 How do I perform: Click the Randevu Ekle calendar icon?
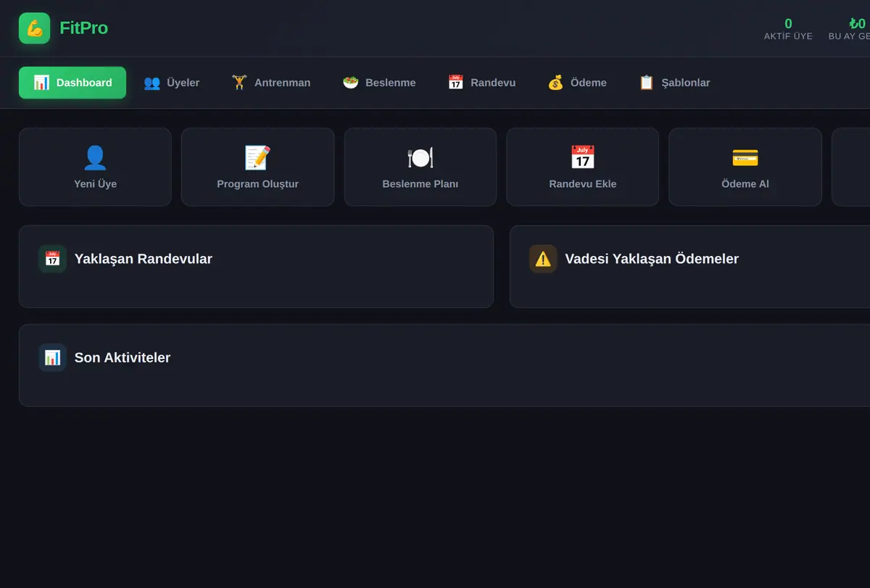coord(583,157)
